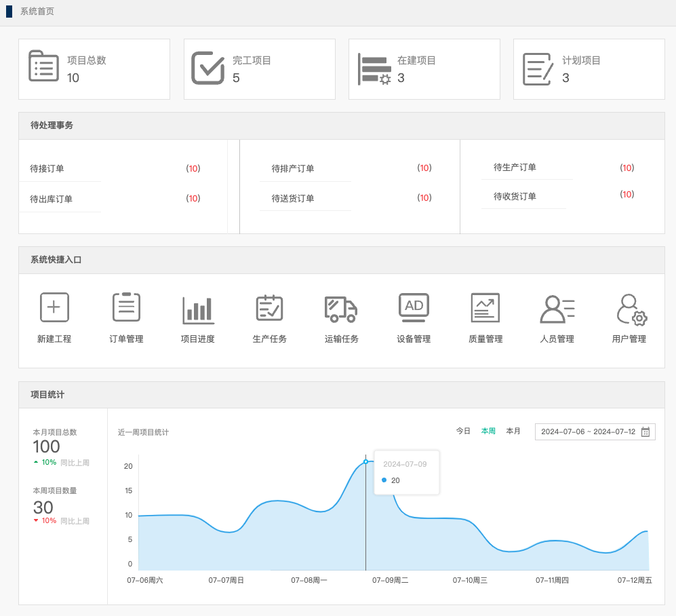Open 运输任务 truck icon
676x616 pixels.
341,309
